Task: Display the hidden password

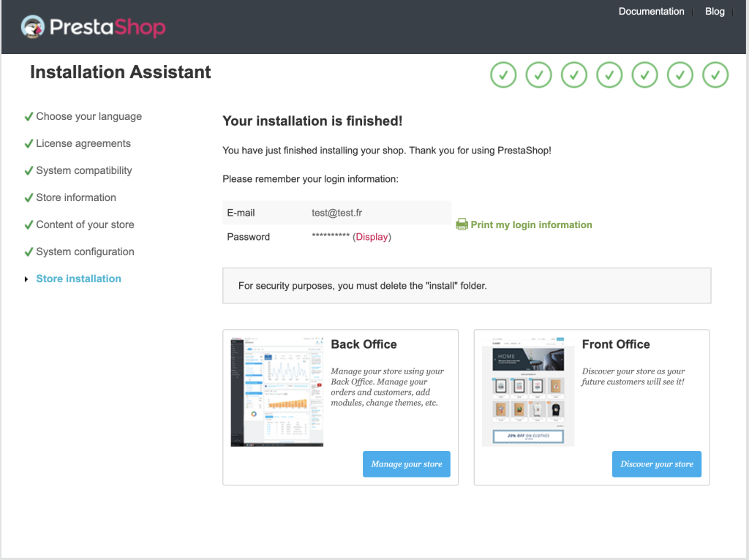Action: 372,237
